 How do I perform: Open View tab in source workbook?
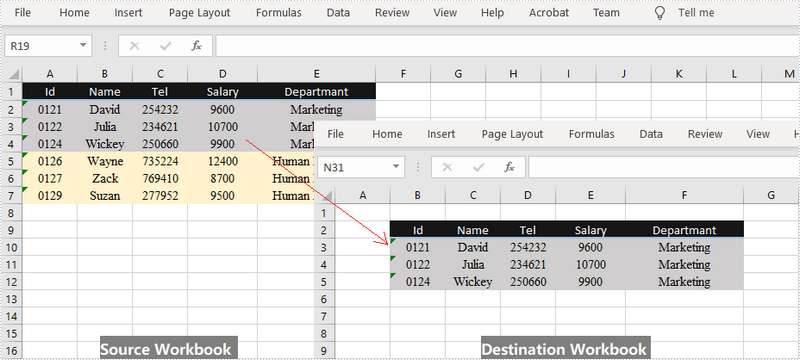445,13
